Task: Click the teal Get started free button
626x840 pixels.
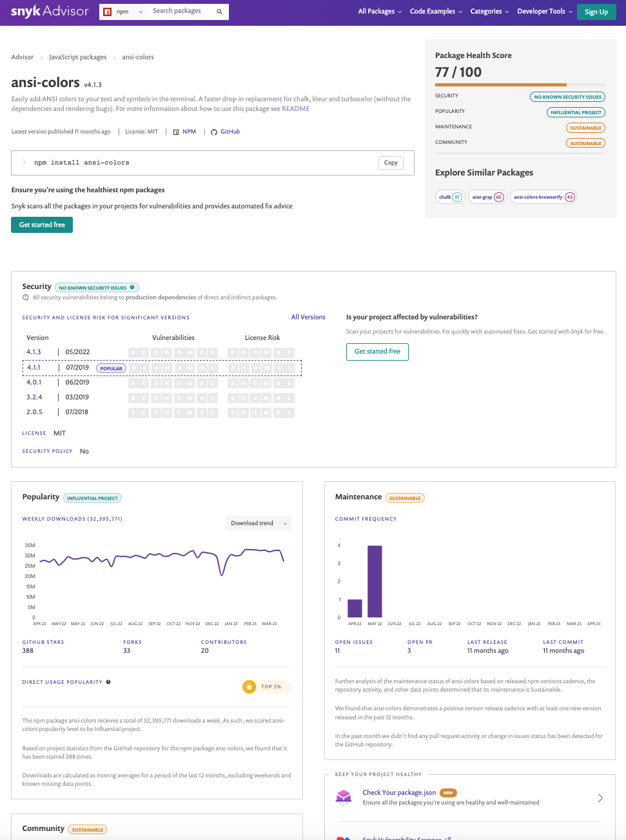Action: point(42,225)
